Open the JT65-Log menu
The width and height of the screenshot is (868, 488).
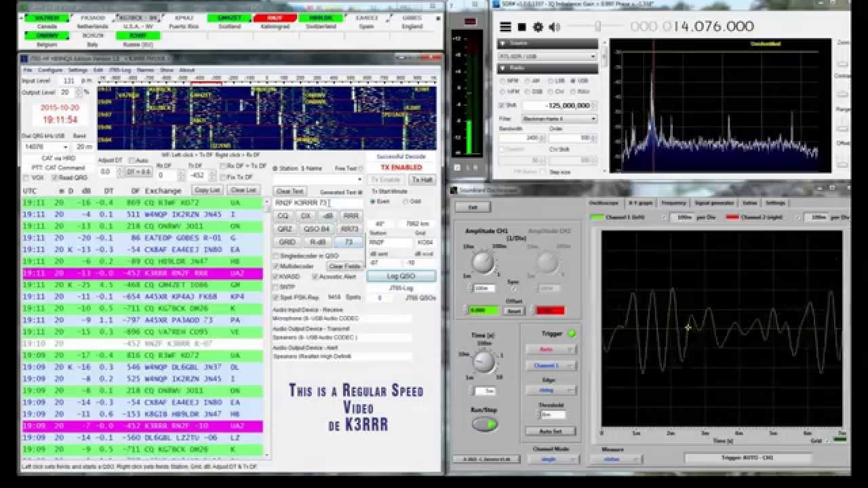tap(120, 70)
